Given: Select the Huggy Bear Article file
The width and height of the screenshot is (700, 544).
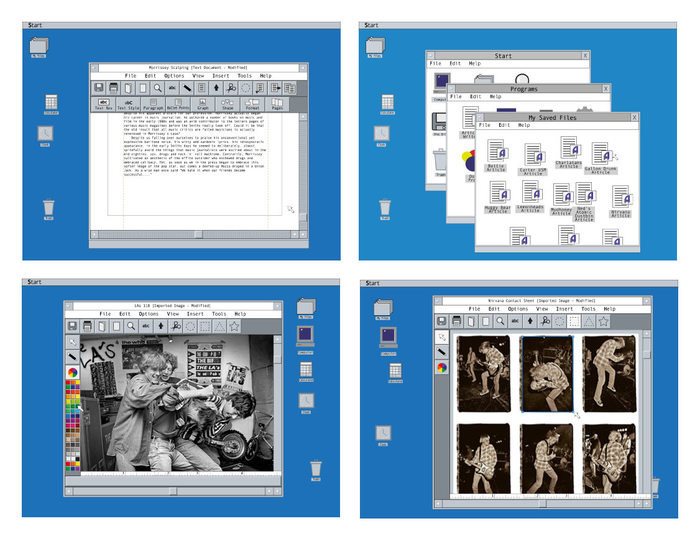Looking at the screenshot, I should click(x=498, y=197).
